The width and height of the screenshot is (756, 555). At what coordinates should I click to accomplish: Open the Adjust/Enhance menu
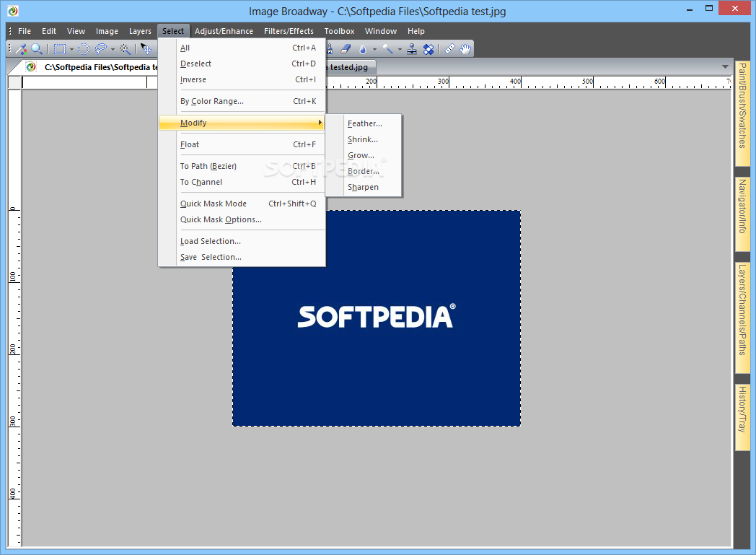(224, 31)
